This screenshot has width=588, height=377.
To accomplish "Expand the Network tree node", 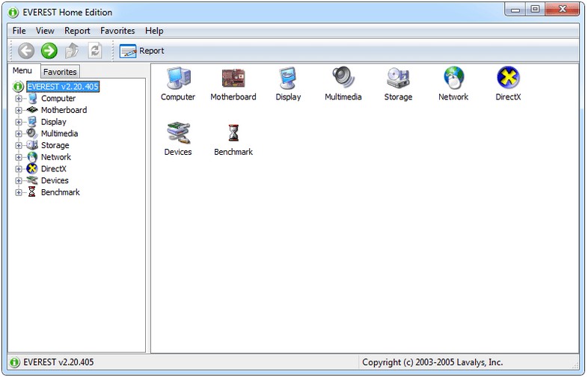I will pos(18,157).
